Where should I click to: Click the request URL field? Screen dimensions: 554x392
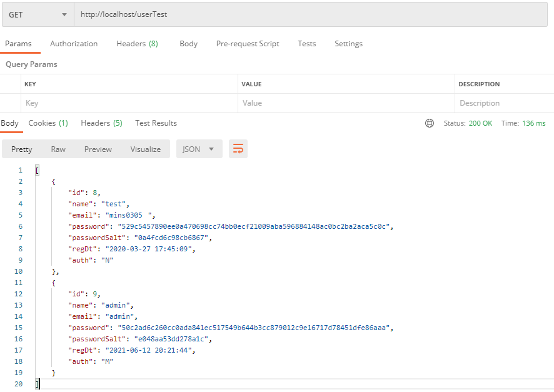point(311,14)
